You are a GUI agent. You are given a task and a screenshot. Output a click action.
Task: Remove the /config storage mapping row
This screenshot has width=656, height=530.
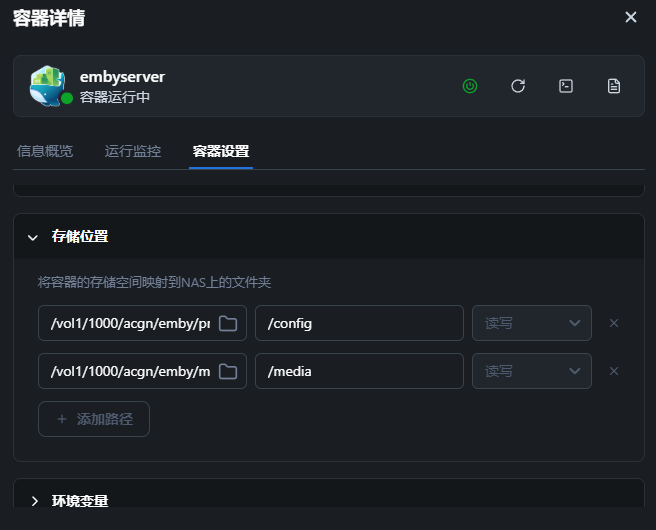pyautogui.click(x=614, y=323)
